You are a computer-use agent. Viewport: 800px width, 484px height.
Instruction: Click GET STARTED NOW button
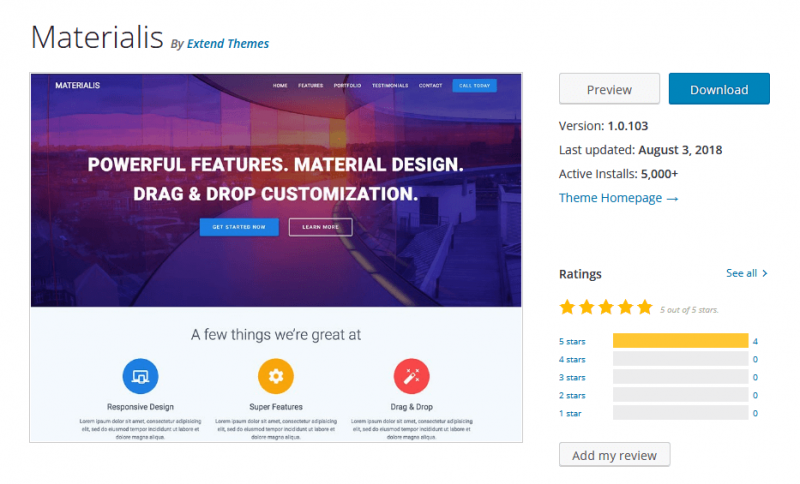(x=239, y=227)
